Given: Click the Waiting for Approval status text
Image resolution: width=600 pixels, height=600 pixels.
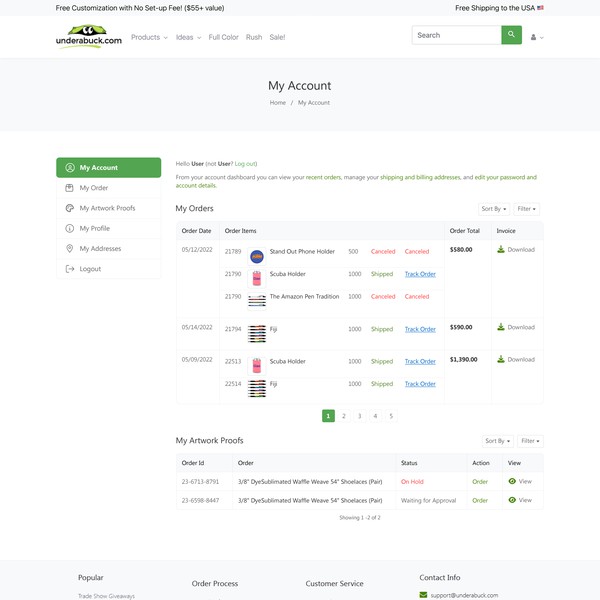Looking at the screenshot, I should (x=428, y=501).
